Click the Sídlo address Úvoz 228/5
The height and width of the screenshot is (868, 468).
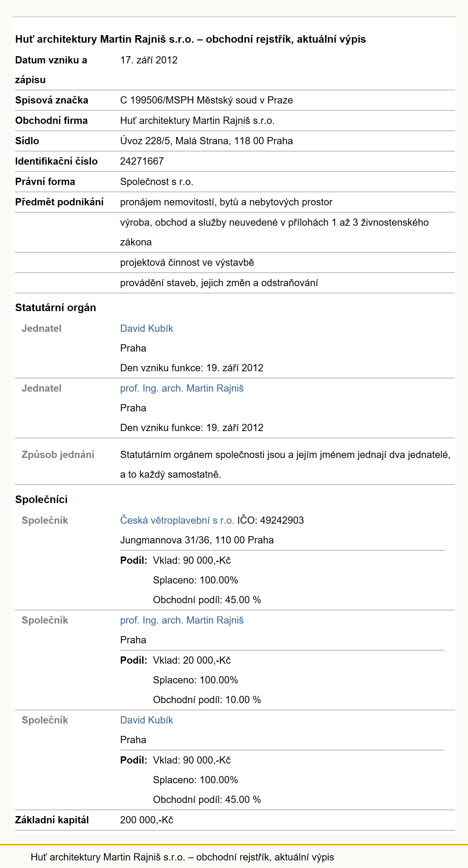pos(206,141)
